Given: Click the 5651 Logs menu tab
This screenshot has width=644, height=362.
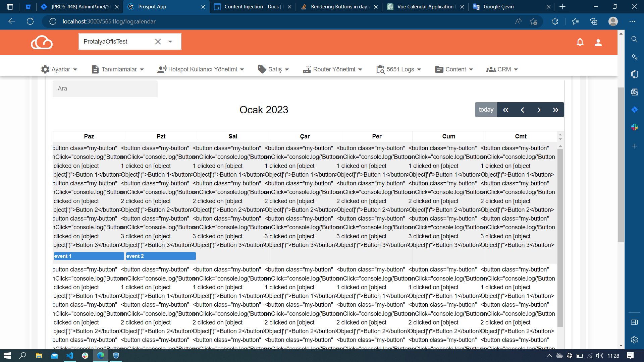Looking at the screenshot, I should point(398,69).
